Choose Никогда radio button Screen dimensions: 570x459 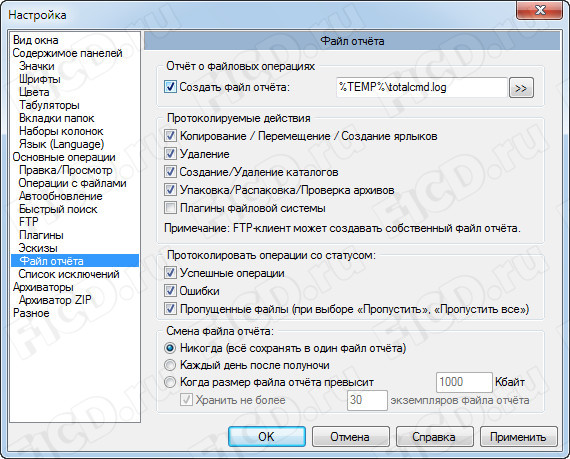tap(170, 348)
